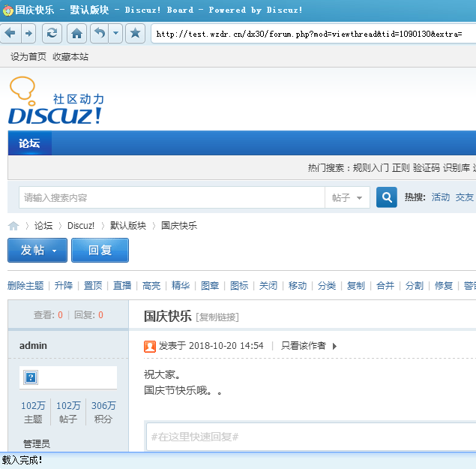Click the blue magnifier search button
The height and width of the screenshot is (469, 476).
(387, 197)
